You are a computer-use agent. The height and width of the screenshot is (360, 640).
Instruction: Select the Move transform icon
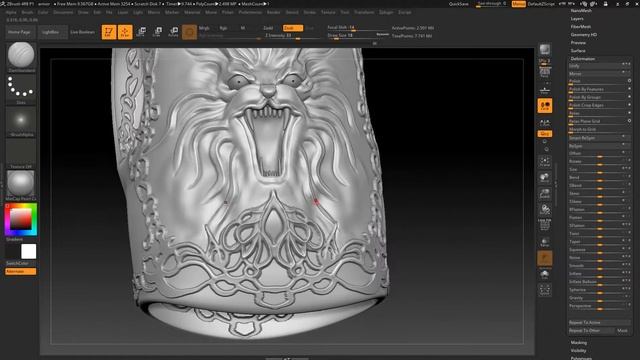[142, 32]
